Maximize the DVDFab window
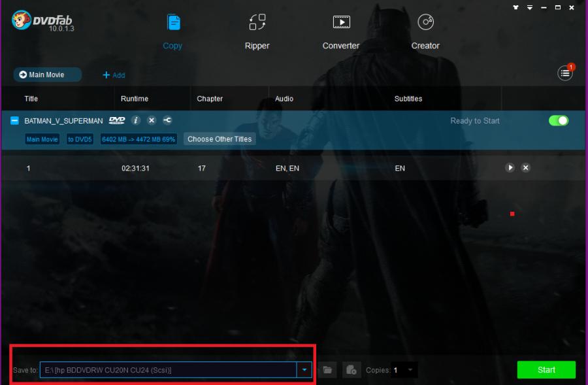 558,7
